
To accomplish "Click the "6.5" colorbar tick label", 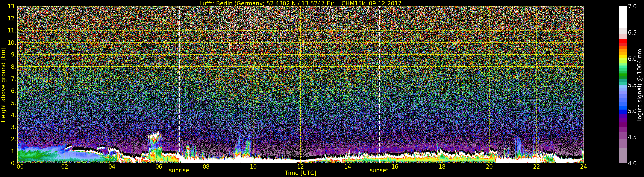I will [632, 33].
